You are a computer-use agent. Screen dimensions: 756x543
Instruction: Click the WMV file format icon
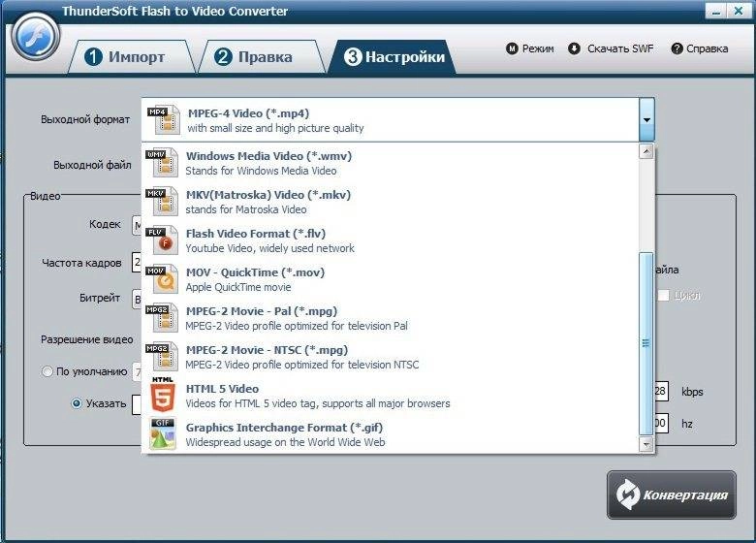pyautogui.click(x=162, y=163)
